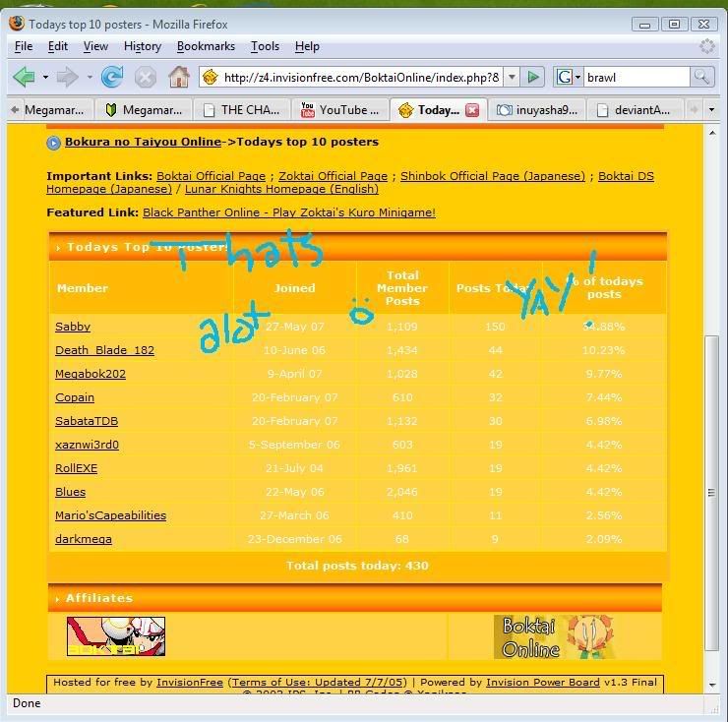Open the Home page icon
This screenshot has height=722, width=728.
(179, 77)
